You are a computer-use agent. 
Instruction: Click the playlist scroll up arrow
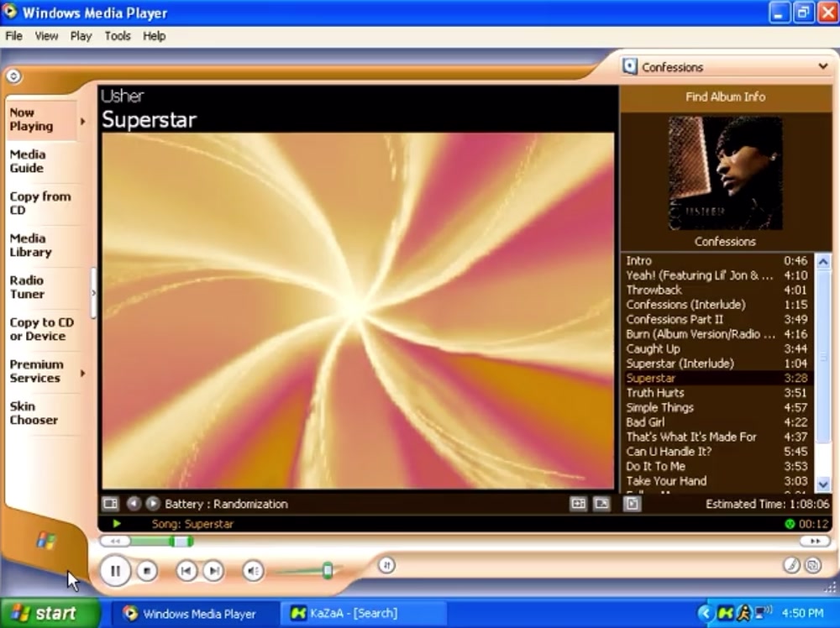(x=823, y=262)
